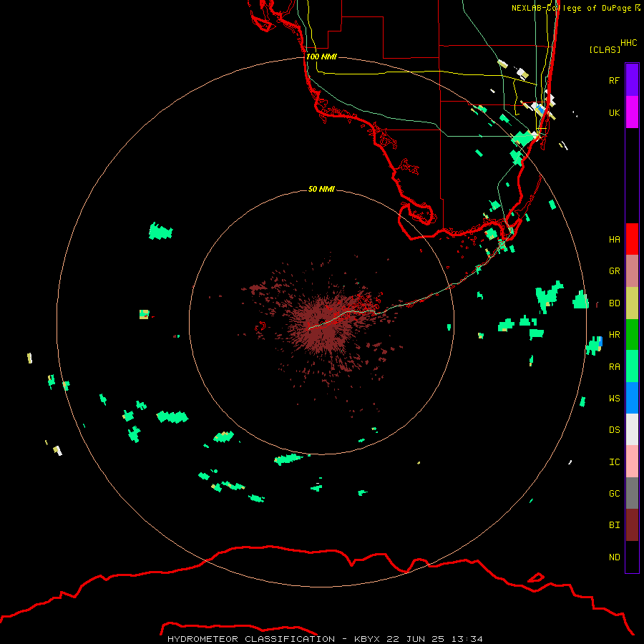Viewport: 644px width, 644px height.
Task: Click the brown biological echo cluster at radar center
Action: click(x=321, y=323)
